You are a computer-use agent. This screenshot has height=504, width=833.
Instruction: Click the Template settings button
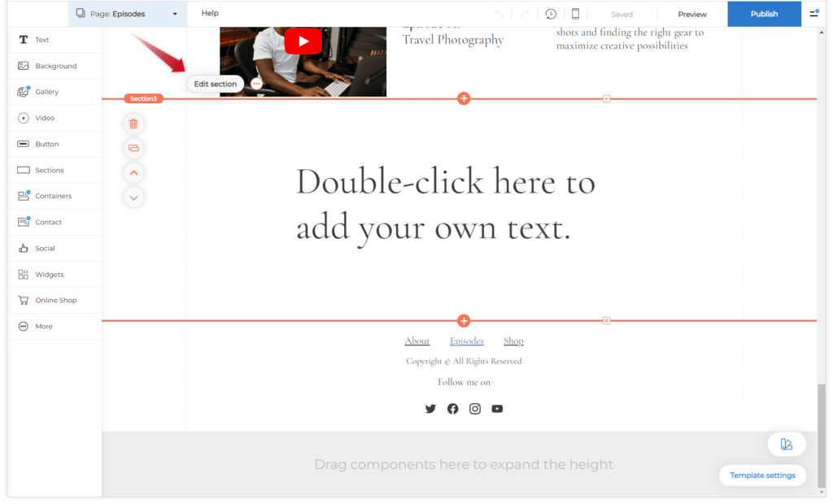click(762, 476)
